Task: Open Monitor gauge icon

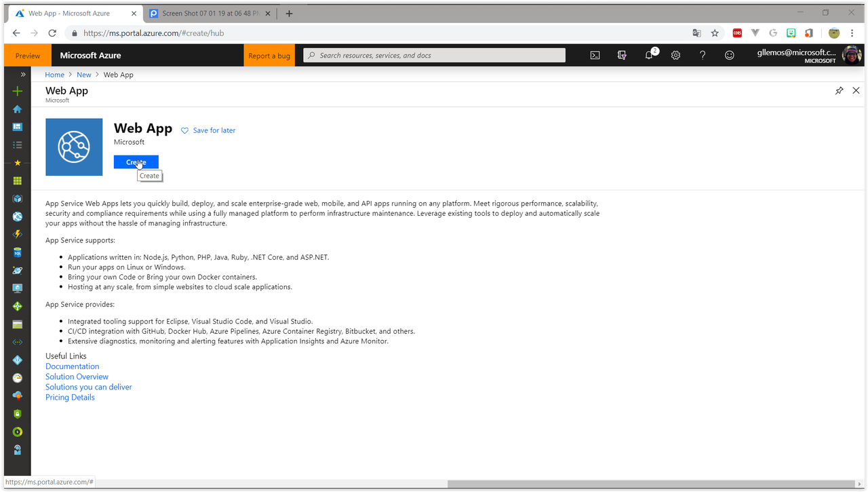Action: coord(18,378)
